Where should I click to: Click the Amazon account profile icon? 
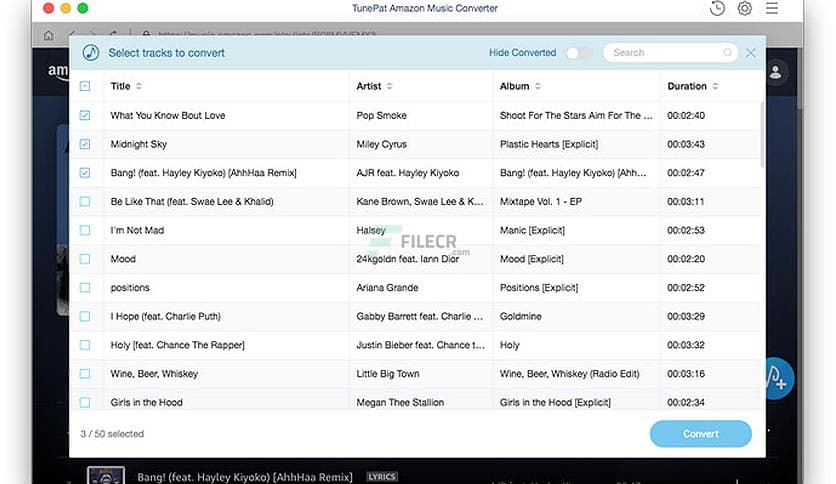coord(775,72)
